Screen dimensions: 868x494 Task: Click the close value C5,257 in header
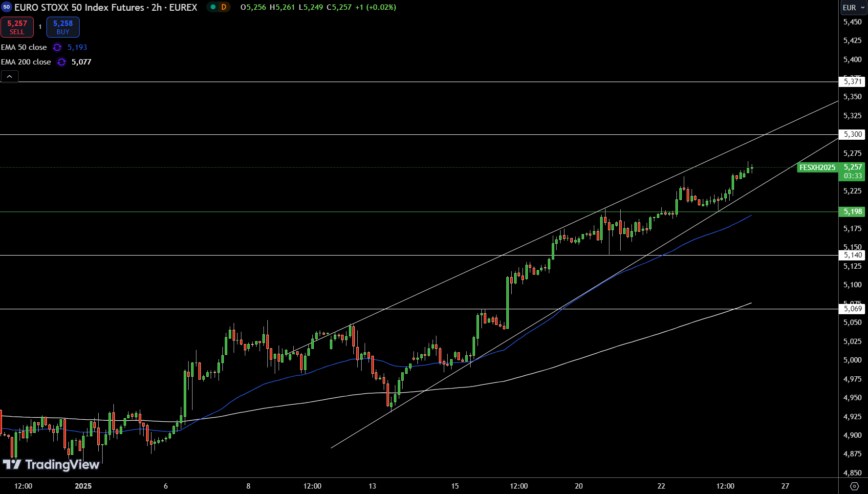339,7
